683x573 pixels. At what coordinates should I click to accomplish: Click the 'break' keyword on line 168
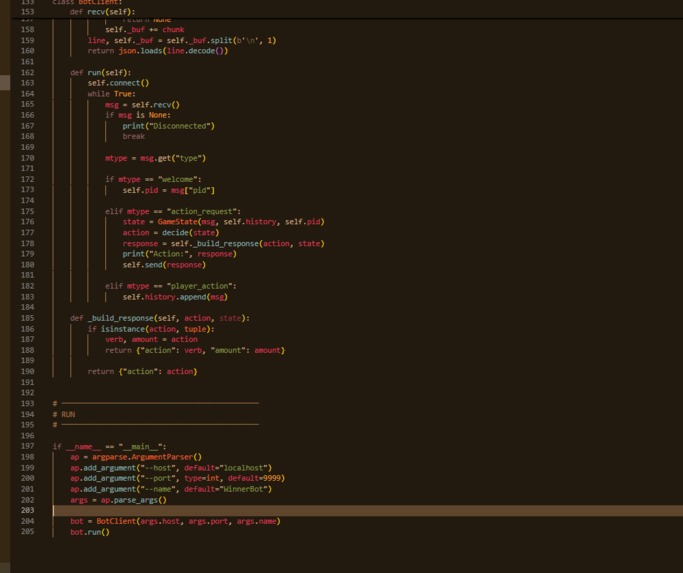tap(133, 136)
